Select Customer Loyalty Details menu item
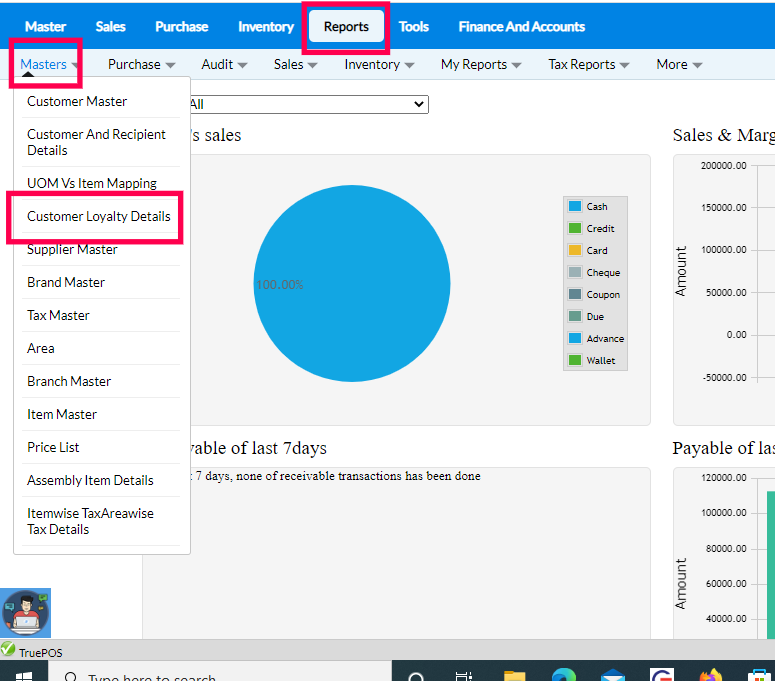 click(x=99, y=216)
